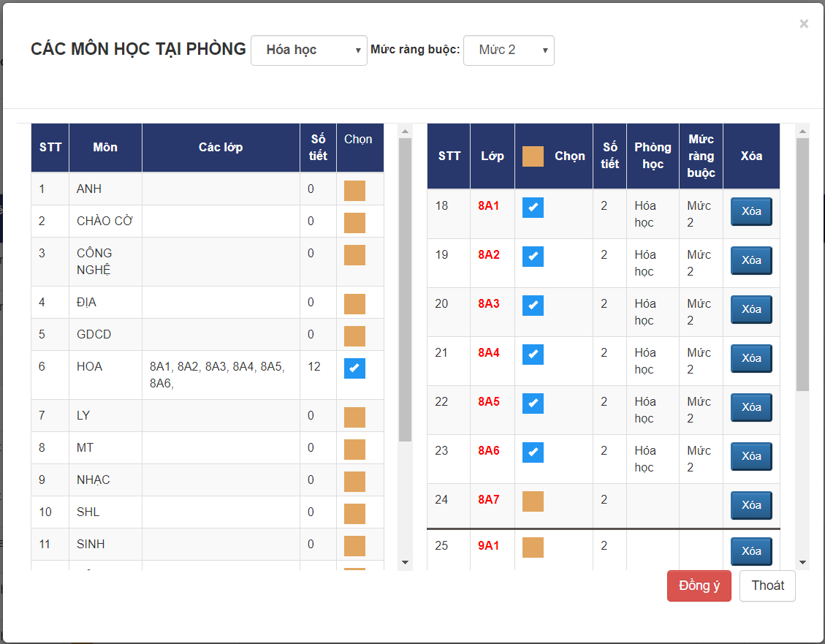Check the select-all box in Chọn header

click(x=533, y=156)
